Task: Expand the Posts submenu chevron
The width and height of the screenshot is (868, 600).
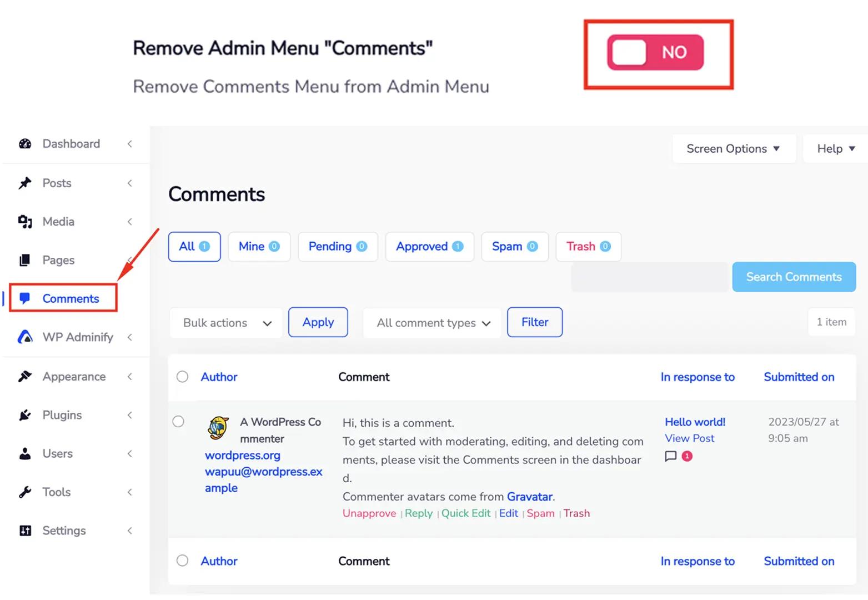Action: [x=129, y=183]
